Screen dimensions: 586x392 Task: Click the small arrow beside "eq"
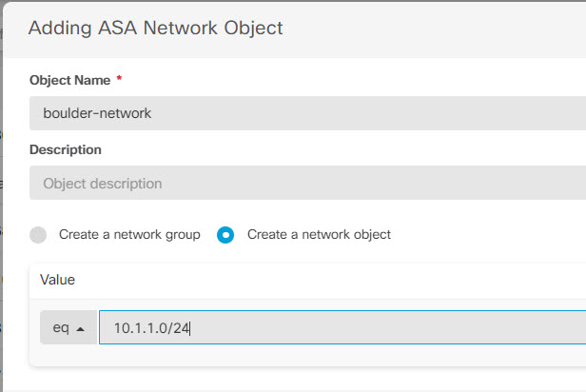tap(81, 328)
